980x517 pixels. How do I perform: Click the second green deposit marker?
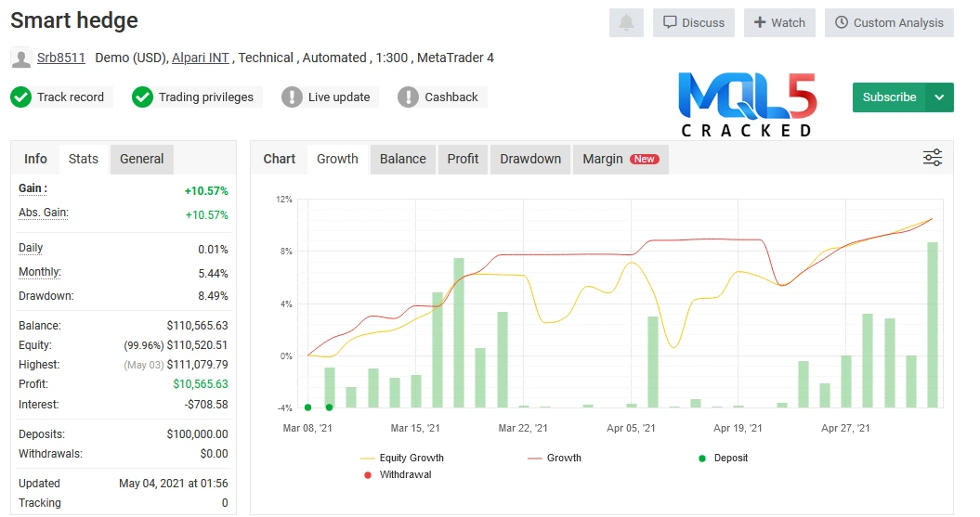coord(330,407)
